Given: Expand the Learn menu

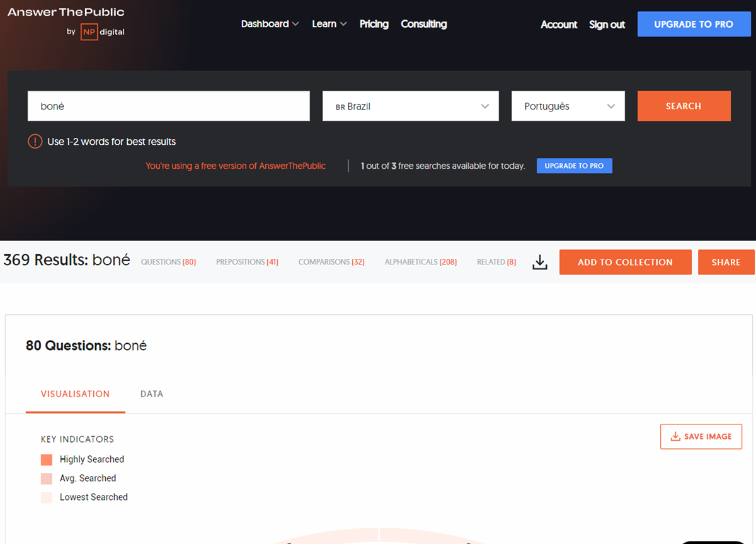Looking at the screenshot, I should pyautogui.click(x=329, y=24).
